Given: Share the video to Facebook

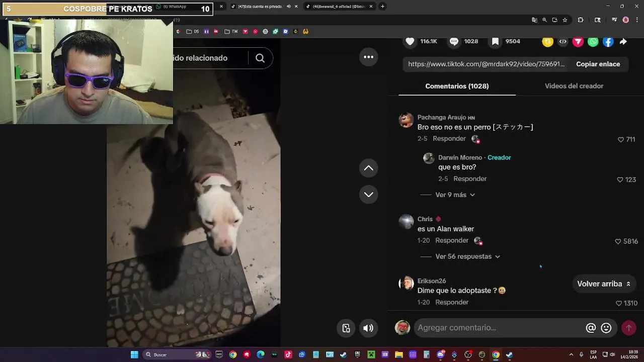Looking at the screenshot, I should click(608, 42).
